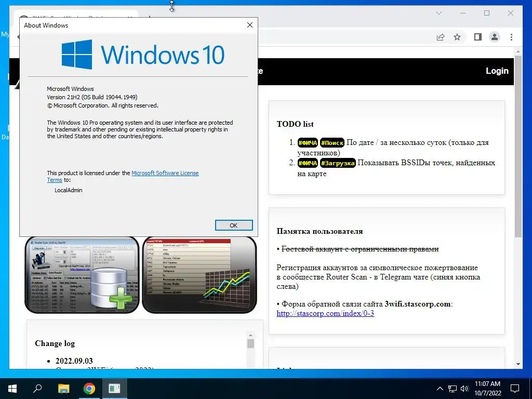
Task: Click the struck-through Гостевой аккаунт text
Action: point(360,249)
